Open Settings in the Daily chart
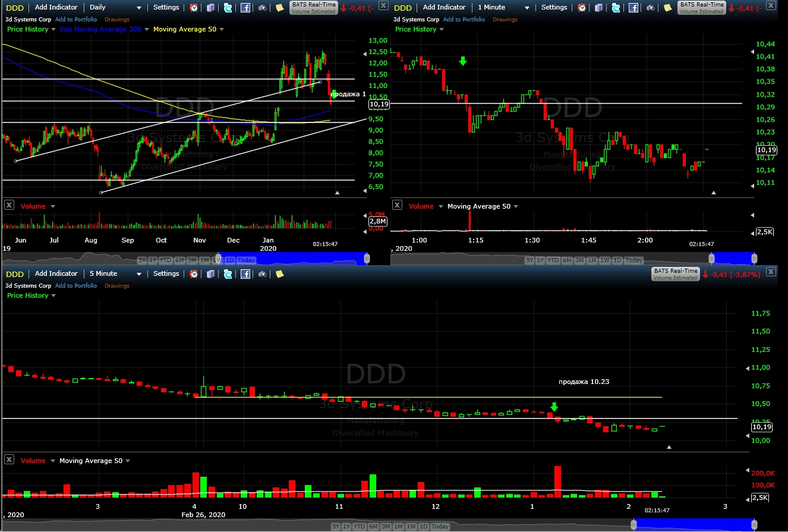Image resolution: width=788 pixels, height=532 pixels. [166, 7]
